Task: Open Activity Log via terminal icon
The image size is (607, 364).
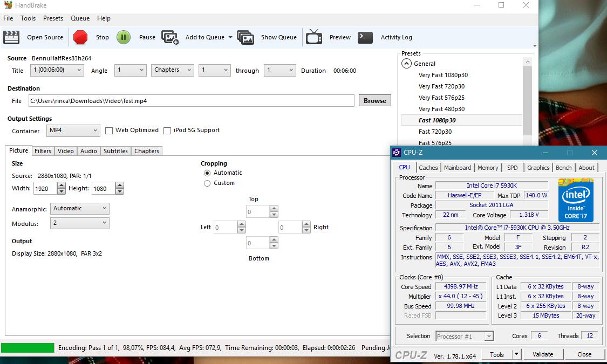Action: point(365,38)
